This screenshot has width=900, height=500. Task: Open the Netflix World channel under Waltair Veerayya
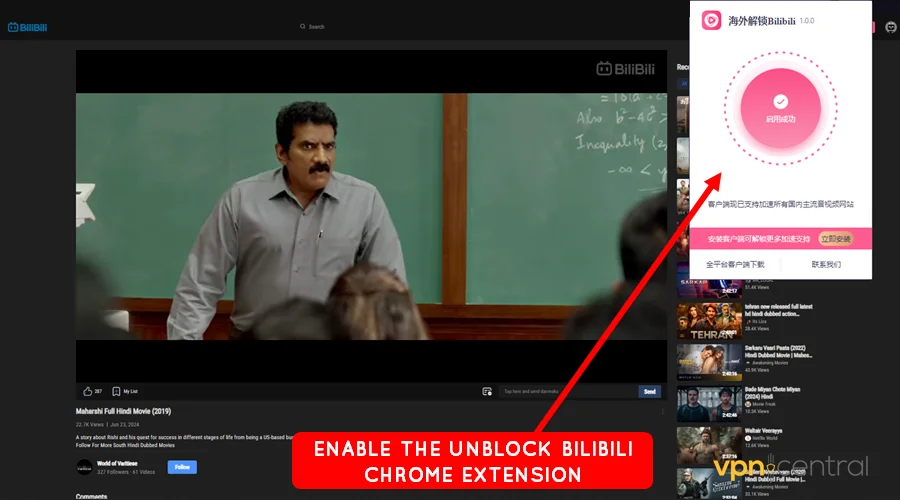coord(760,438)
